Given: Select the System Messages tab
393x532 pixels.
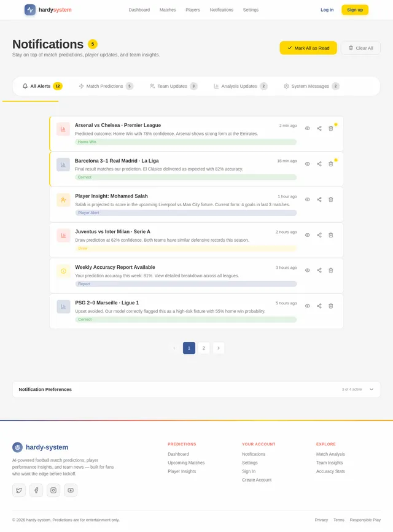Looking at the screenshot, I should click(311, 86).
